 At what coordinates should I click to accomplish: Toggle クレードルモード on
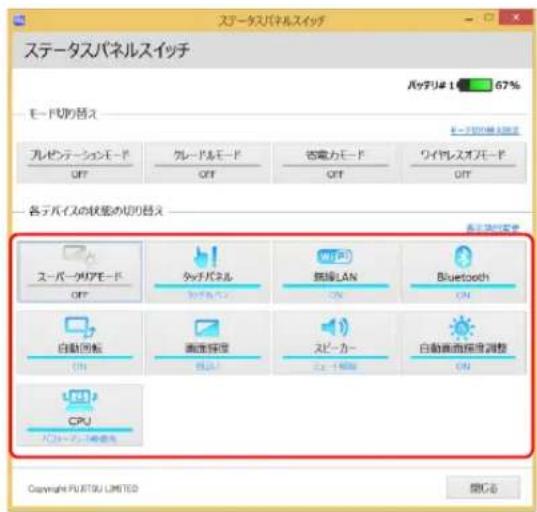pyautogui.click(x=207, y=163)
